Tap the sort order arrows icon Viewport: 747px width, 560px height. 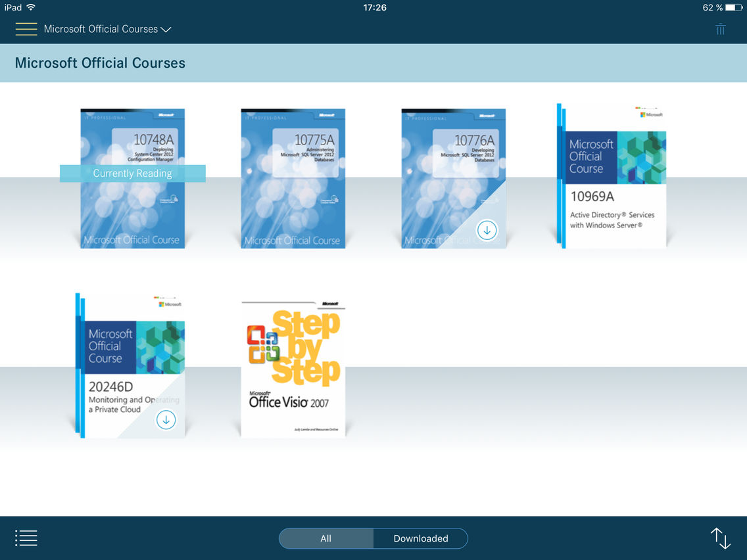pos(720,538)
